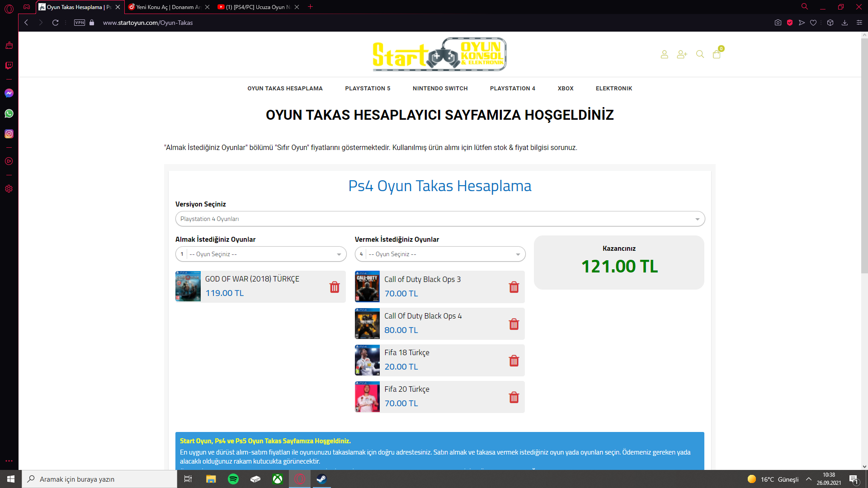This screenshot has width=868, height=488.
Task: Add page to bookmarks with heart icon
Action: coord(813,23)
